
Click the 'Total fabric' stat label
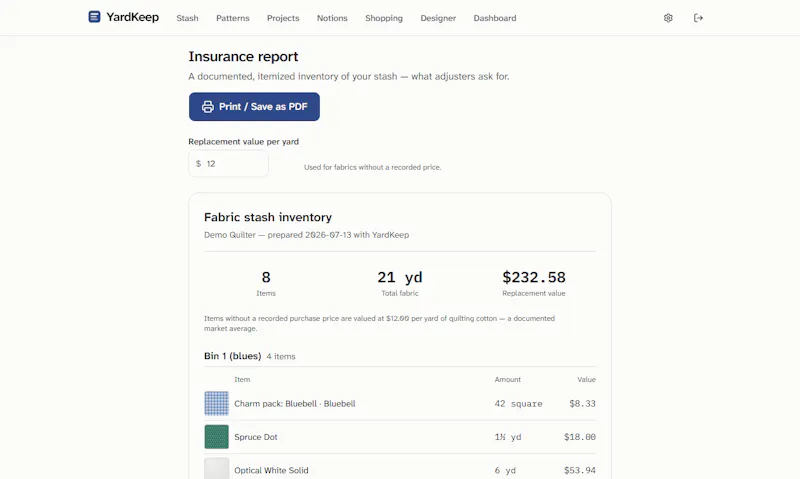[399, 293]
